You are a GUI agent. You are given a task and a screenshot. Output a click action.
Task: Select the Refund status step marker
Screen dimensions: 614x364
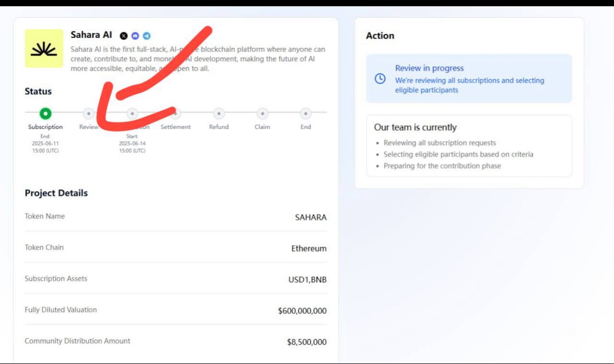click(219, 114)
